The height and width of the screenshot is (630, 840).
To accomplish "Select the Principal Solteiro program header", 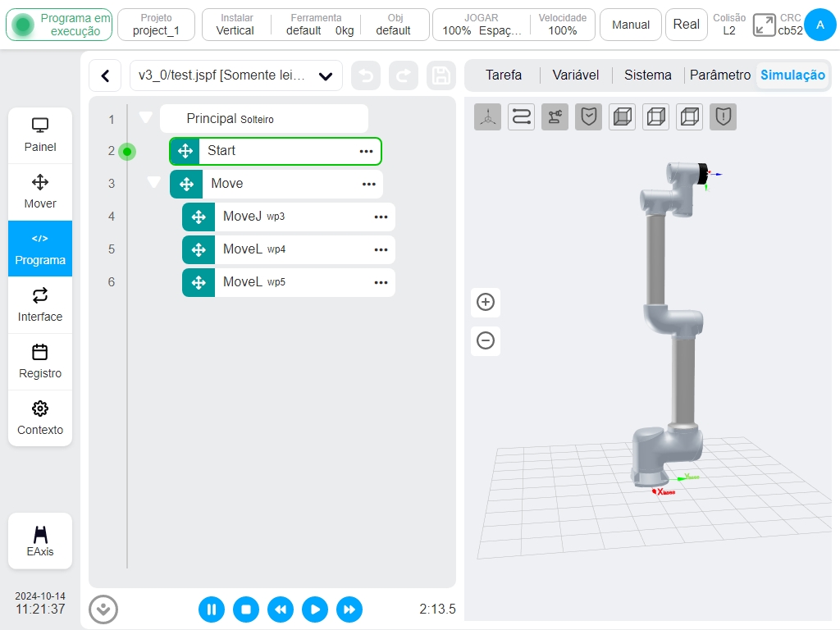I will (x=264, y=118).
